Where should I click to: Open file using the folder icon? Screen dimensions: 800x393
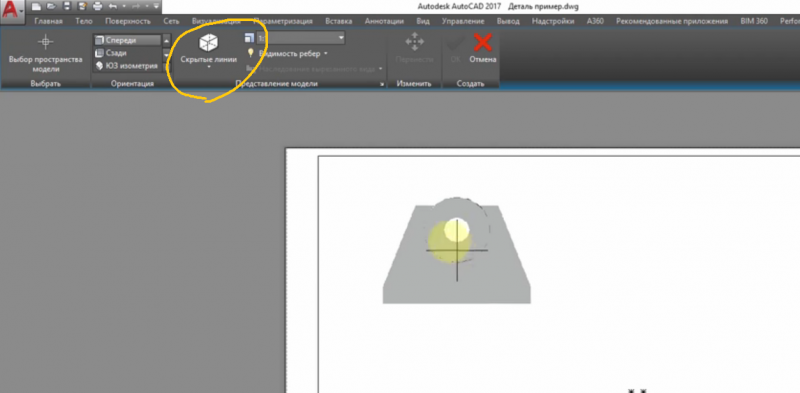[51, 7]
